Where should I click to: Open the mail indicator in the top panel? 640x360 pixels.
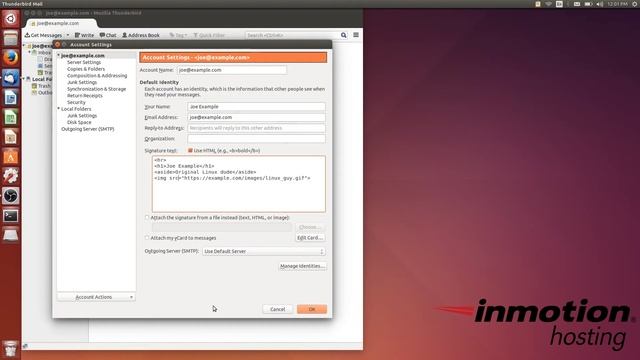click(x=577, y=4)
